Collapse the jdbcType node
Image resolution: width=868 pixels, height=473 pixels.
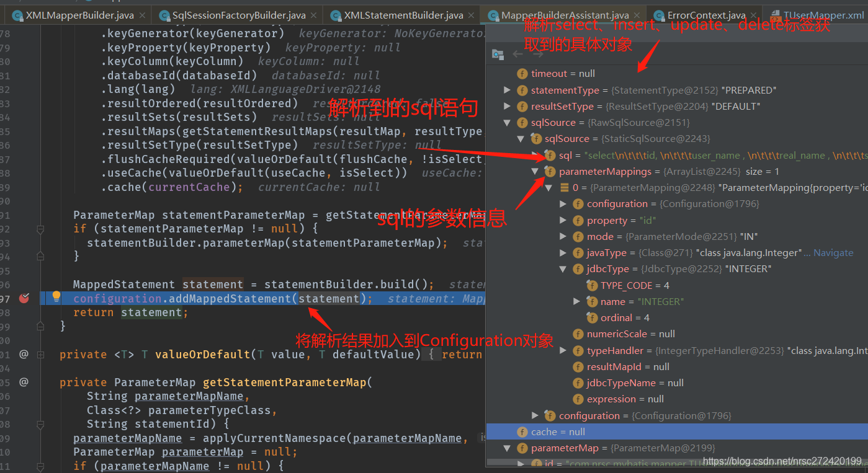[563, 268]
